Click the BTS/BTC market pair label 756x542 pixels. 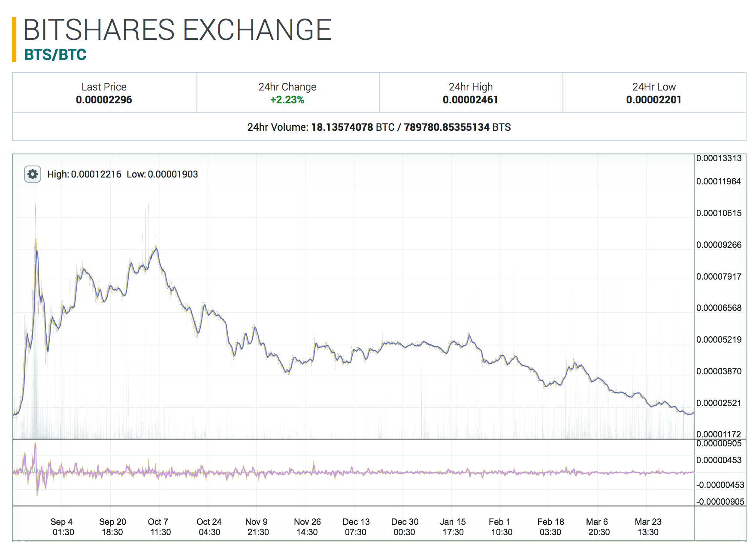click(55, 54)
